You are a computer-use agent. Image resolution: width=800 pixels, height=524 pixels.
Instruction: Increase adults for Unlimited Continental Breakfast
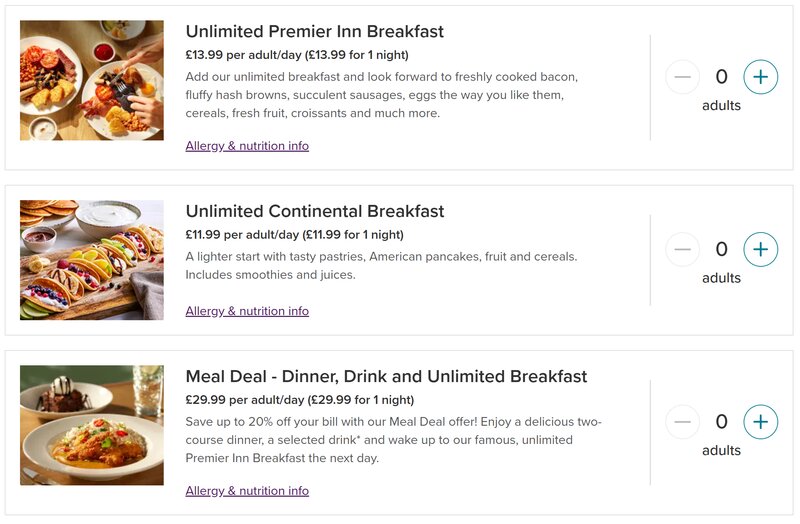point(760,249)
